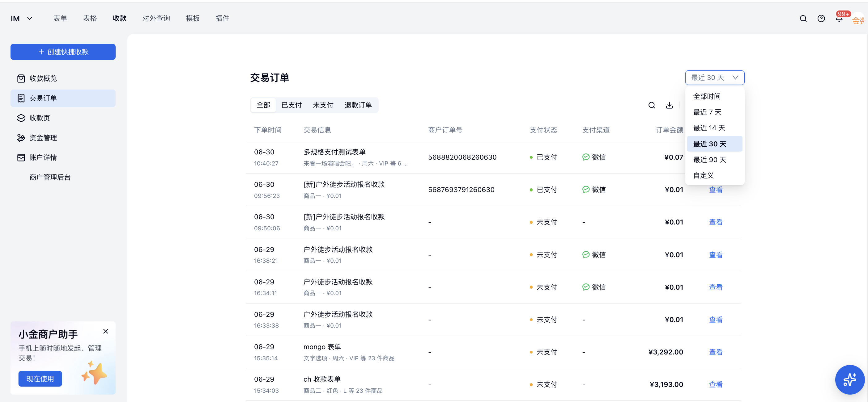
Task: Click WeChat icon in order 5688820068260630 row
Action: 586,157
